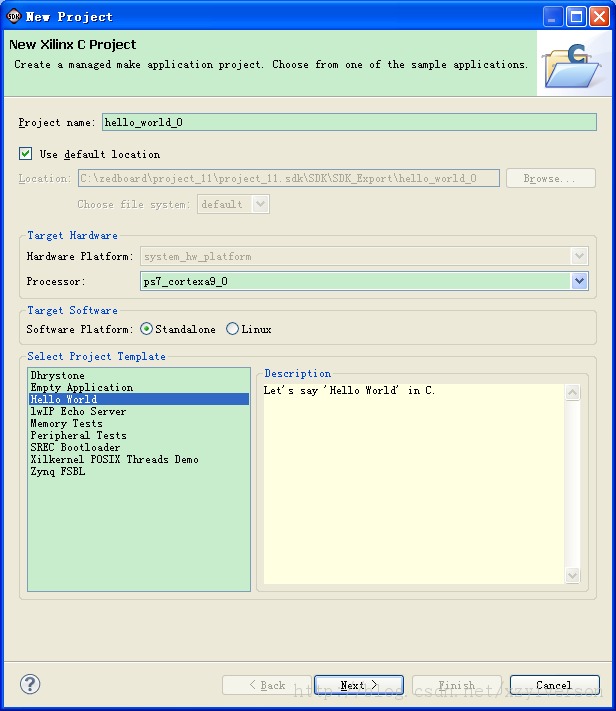Click the help question mark icon
Viewport: 616px width, 711px height.
(x=30, y=684)
